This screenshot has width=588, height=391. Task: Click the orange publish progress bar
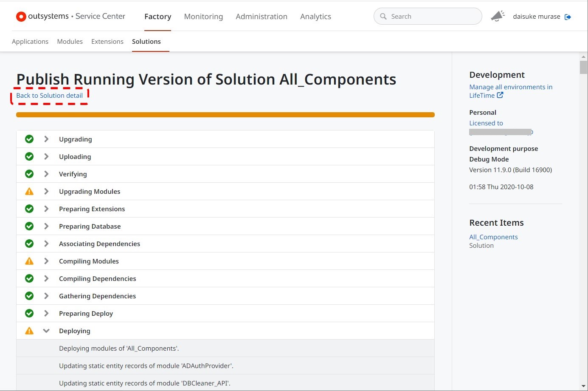tap(225, 115)
